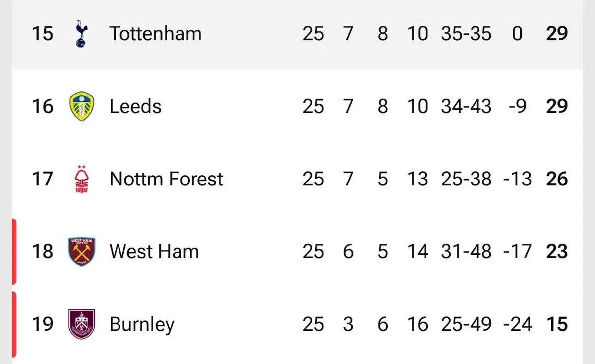Viewport: 595px width, 364px height.
Task: Open the Tottenham team name link
Action: point(155,34)
